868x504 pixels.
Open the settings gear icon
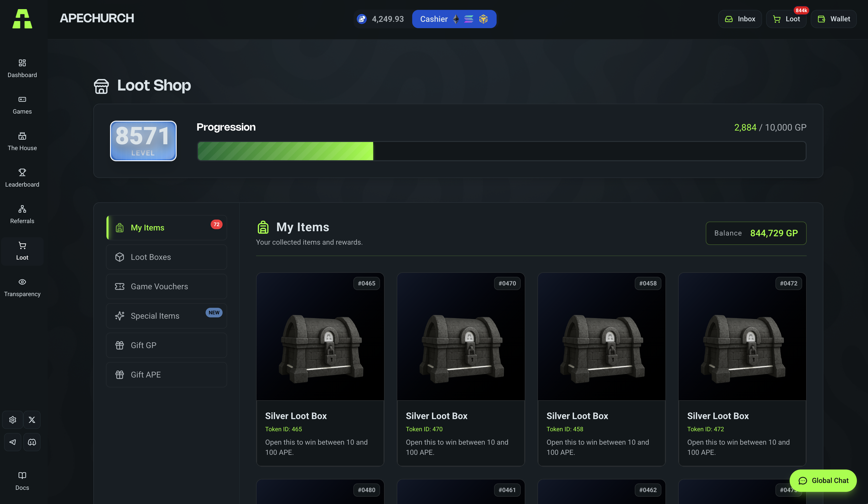(13, 420)
